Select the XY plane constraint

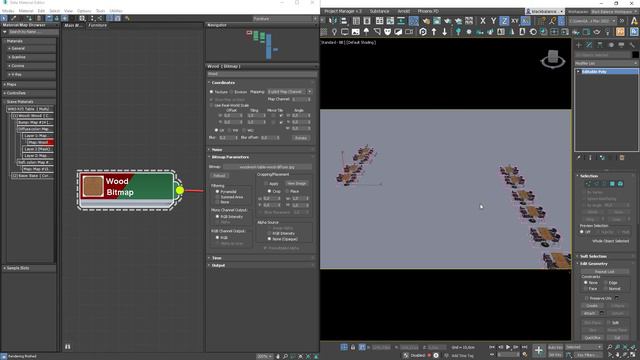coord(515,21)
